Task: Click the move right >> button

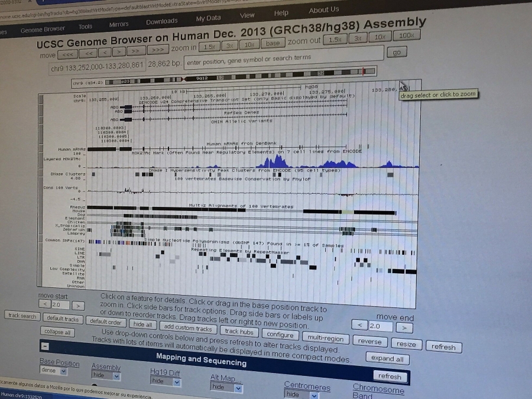Action: coord(136,51)
